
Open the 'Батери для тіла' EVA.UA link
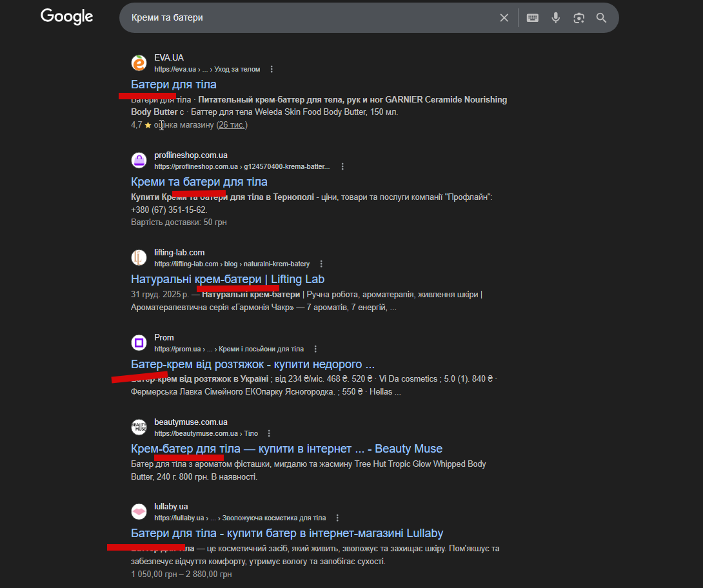click(x=173, y=84)
